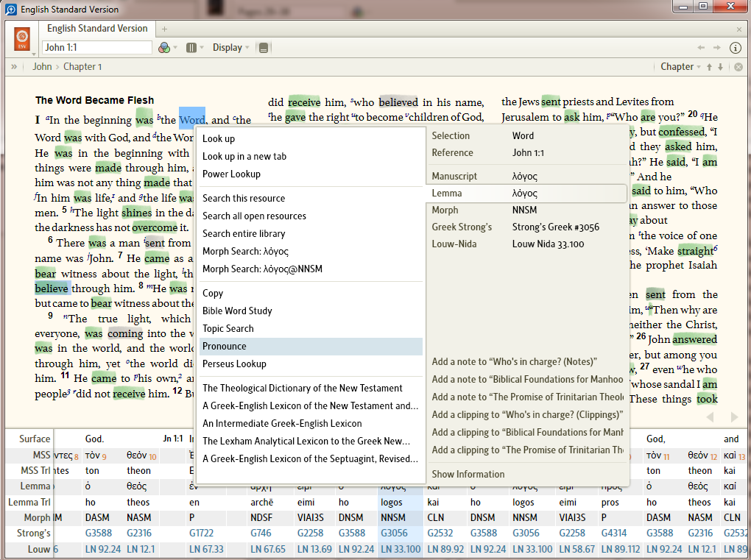Viewport: 751px width, 560px height.
Task: Toggle the interlinear pane icon
Action: coord(264,47)
